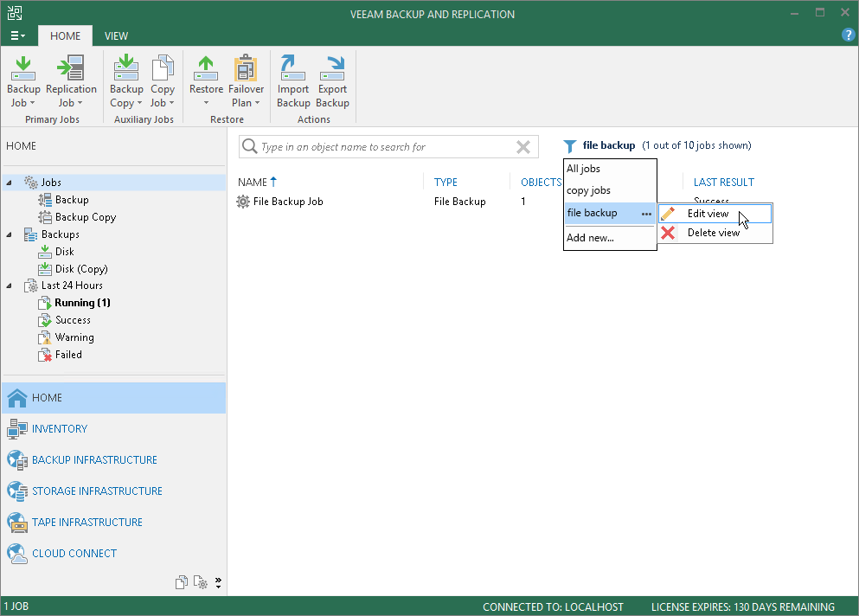The image size is (859, 616).
Task: Click the HOME house icon
Action: 17,398
